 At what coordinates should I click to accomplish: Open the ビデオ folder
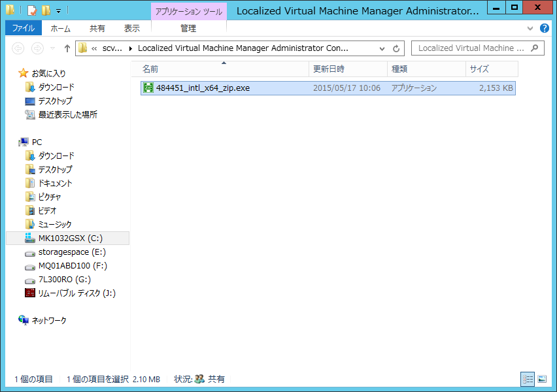pyautogui.click(x=47, y=210)
